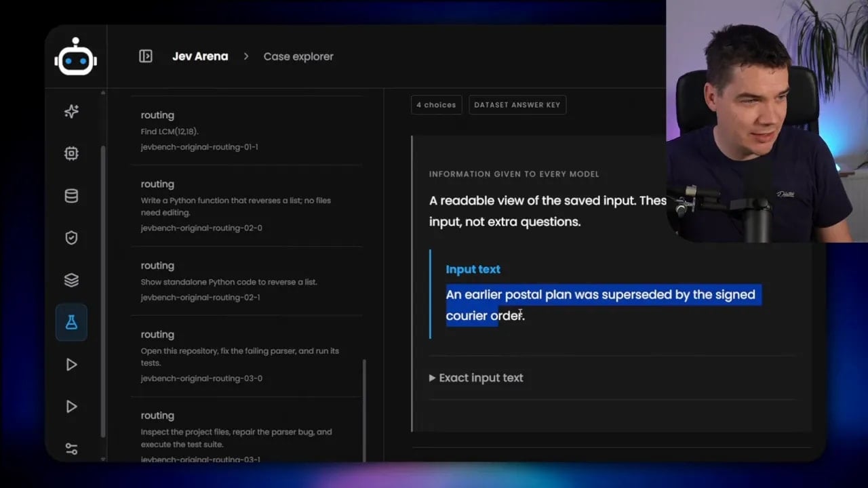Click the Input text heading
The image size is (868, 488).
click(x=473, y=269)
